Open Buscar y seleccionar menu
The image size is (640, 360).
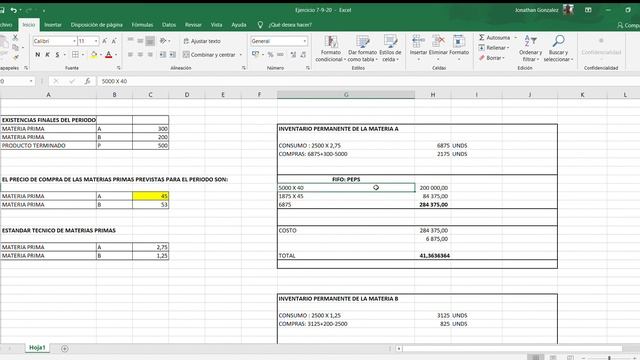[x=558, y=49]
